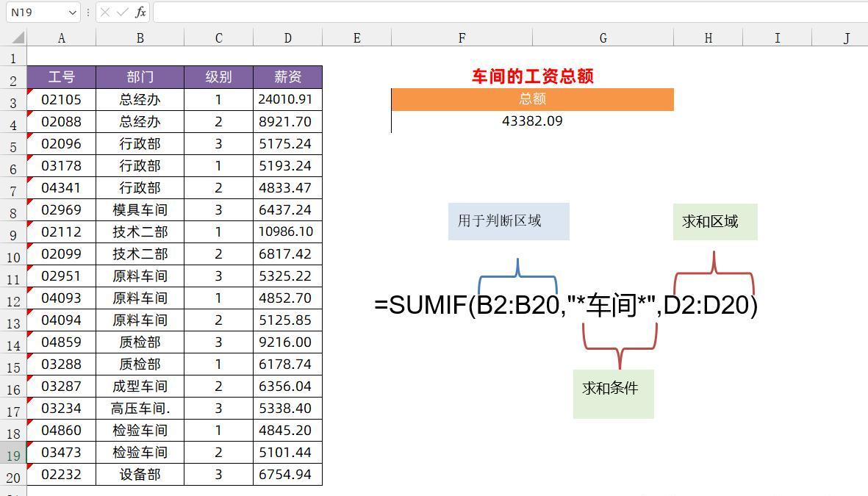Click the 部门 header cell
This screenshot has height=496, width=868.
[140, 77]
